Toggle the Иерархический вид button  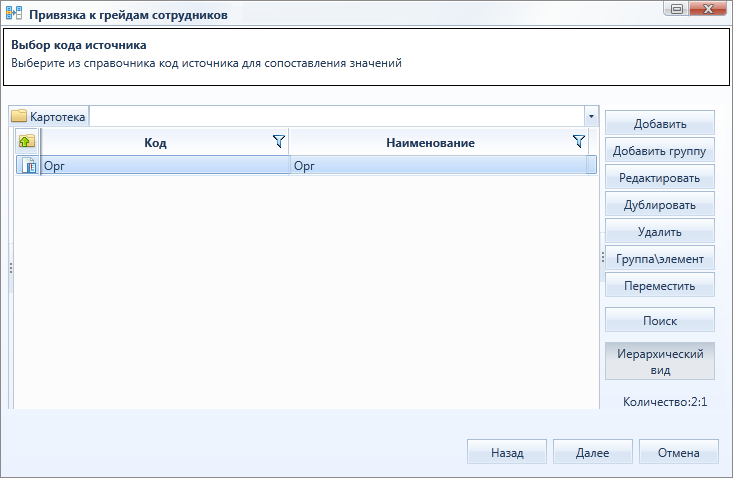point(660,361)
